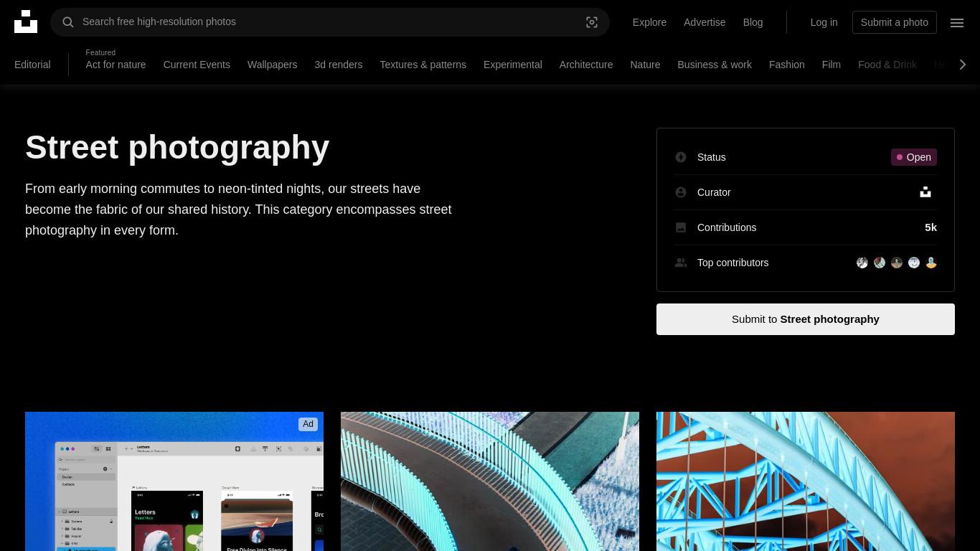Image resolution: width=980 pixels, height=551 pixels.
Task: Focus the photo search field
Action: [x=329, y=22]
